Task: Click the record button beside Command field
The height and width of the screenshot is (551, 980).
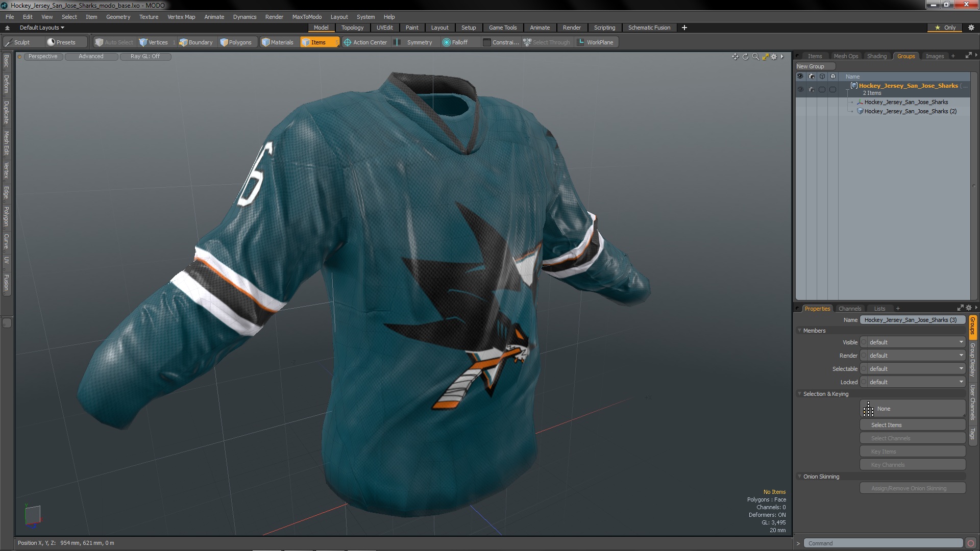Action: pos(971,543)
